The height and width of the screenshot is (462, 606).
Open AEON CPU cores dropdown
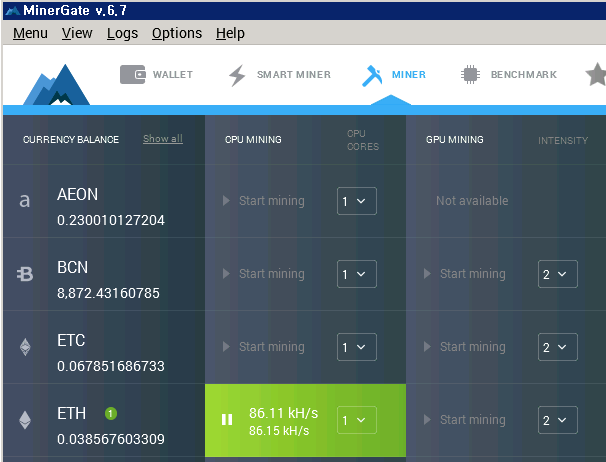coord(357,201)
